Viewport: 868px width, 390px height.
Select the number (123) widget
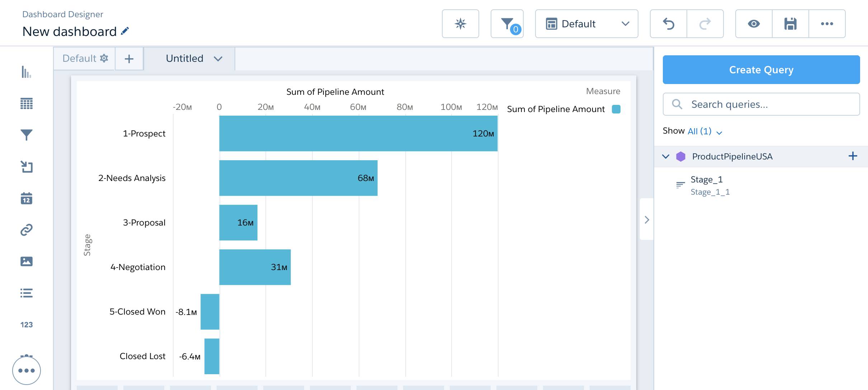27,324
